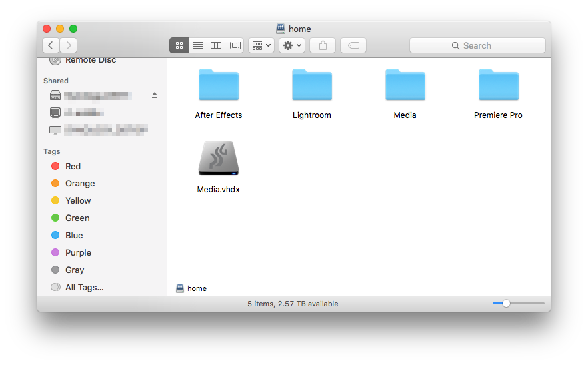
Task: Open the item arrangement dropdown
Action: (261, 45)
